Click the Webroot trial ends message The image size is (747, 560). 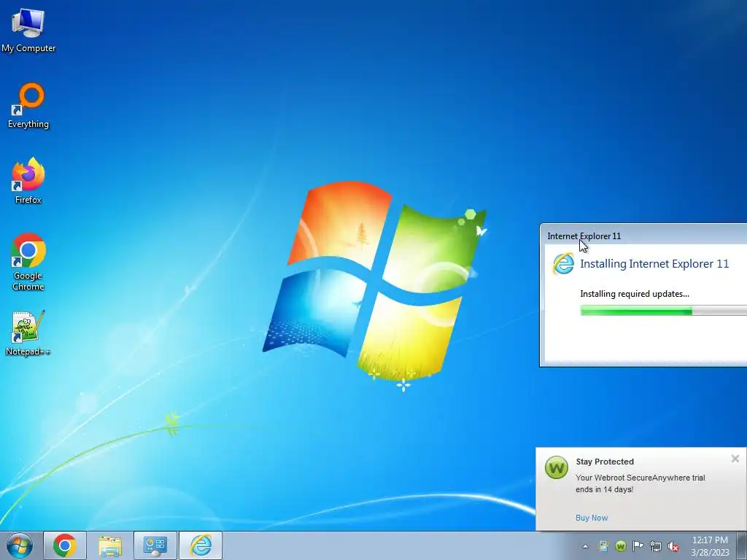click(640, 483)
